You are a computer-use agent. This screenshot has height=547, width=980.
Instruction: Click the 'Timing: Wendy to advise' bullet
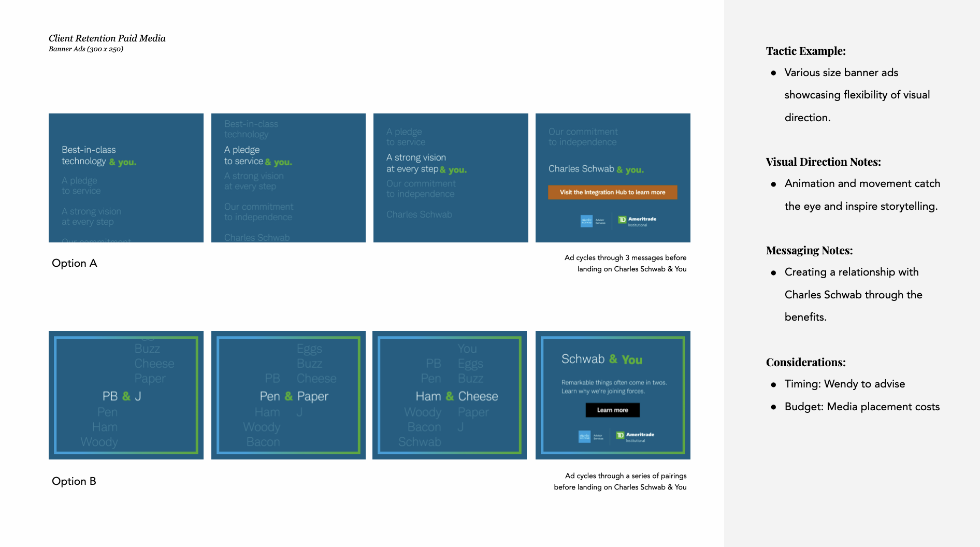pos(845,384)
